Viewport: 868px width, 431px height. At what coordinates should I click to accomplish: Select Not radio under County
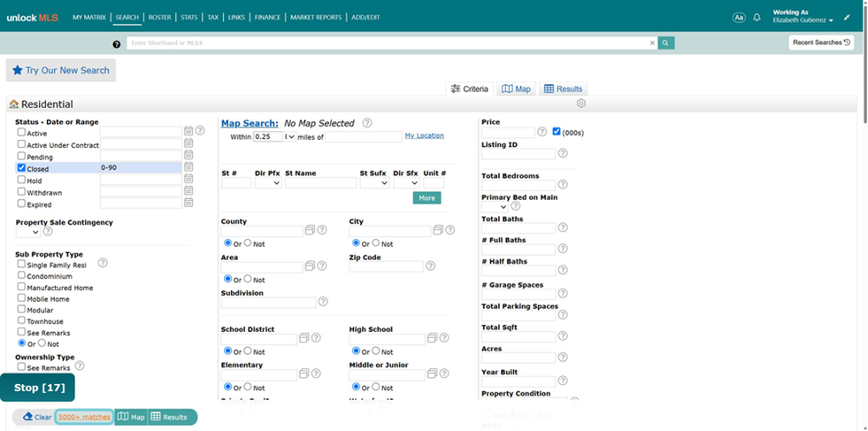[x=248, y=242]
